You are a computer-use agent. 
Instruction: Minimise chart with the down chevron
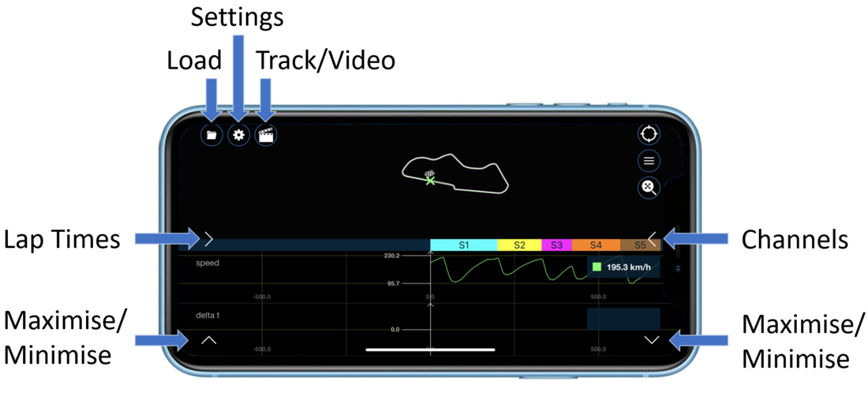pos(652,340)
